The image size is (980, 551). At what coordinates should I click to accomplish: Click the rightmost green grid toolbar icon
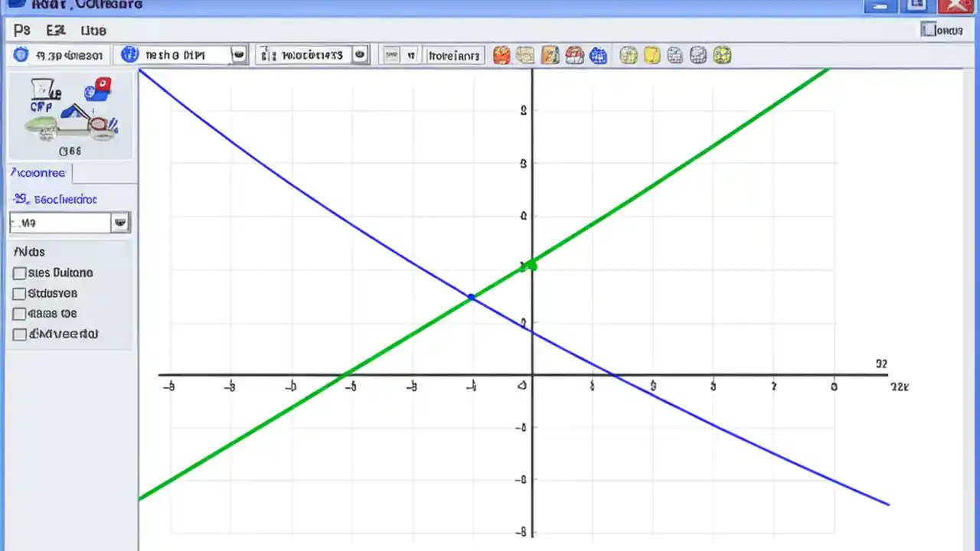723,54
